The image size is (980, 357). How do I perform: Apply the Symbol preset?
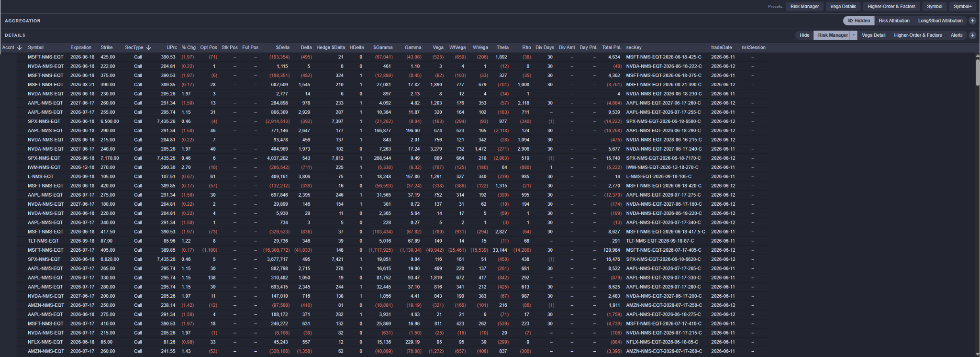935,6
